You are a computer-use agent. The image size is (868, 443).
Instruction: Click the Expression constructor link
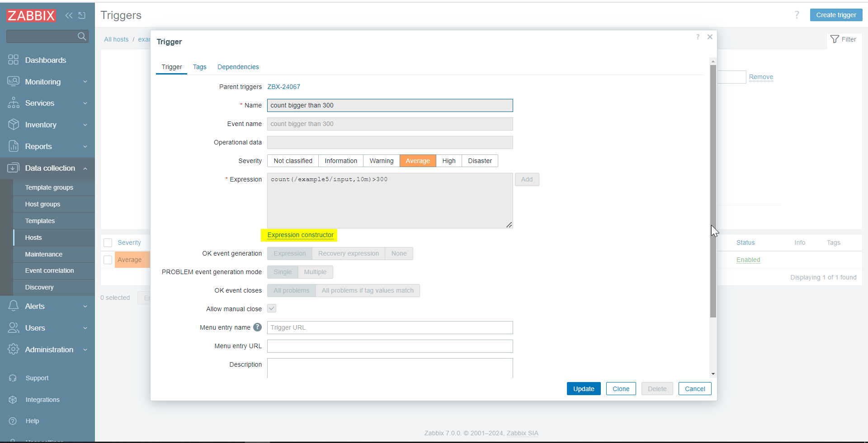300,235
